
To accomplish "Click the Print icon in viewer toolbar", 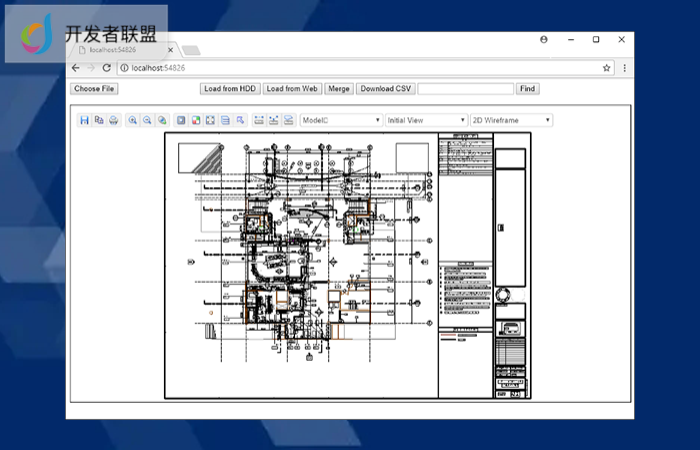I will (x=113, y=120).
